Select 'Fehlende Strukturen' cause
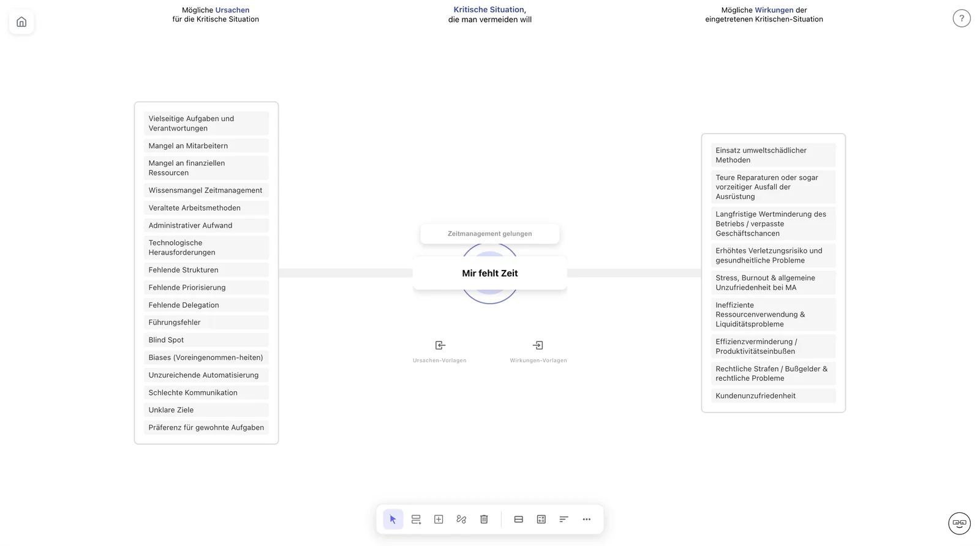Viewport: 980px width, 546px height. point(206,270)
